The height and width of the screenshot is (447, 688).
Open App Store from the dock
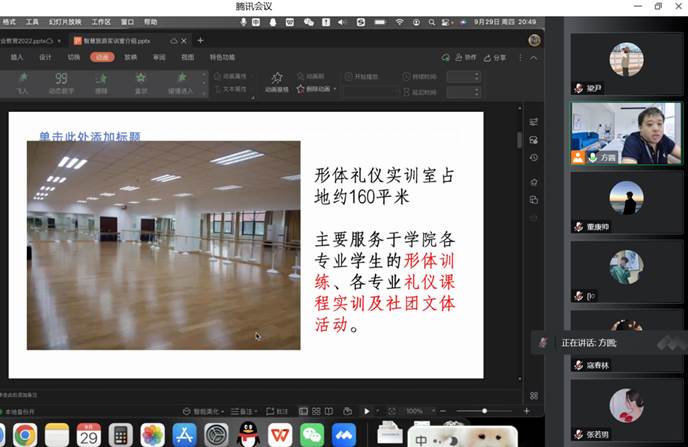coord(184,435)
